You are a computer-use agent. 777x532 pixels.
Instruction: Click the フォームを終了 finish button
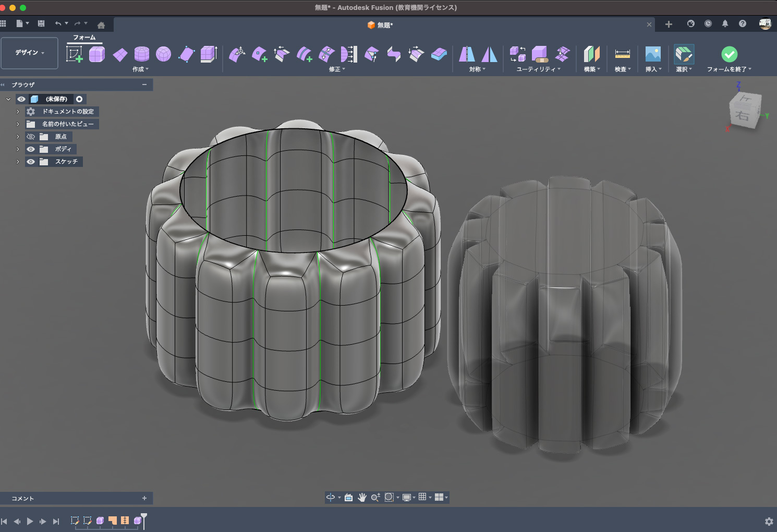[729, 54]
